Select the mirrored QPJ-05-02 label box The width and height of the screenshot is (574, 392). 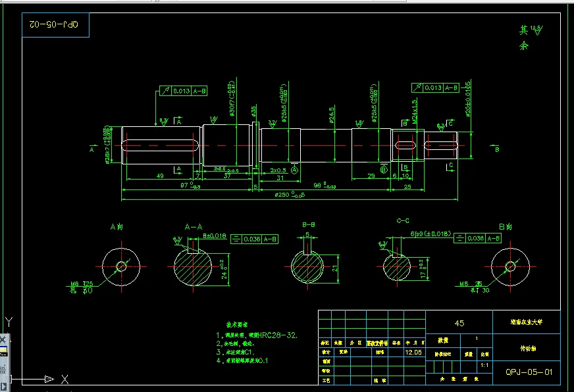55,24
